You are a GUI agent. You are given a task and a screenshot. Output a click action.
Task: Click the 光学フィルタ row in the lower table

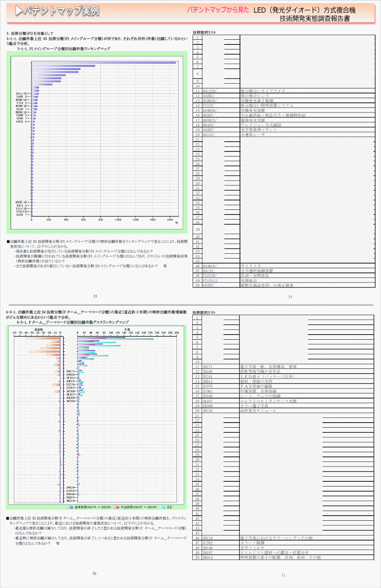point(252,548)
